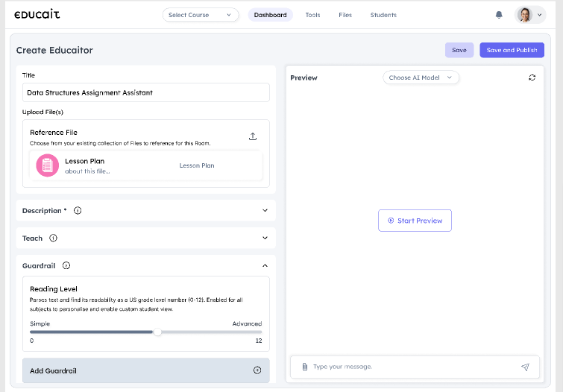Open the Students tab
Image resolution: width=563 pixels, height=392 pixels.
[x=383, y=15]
